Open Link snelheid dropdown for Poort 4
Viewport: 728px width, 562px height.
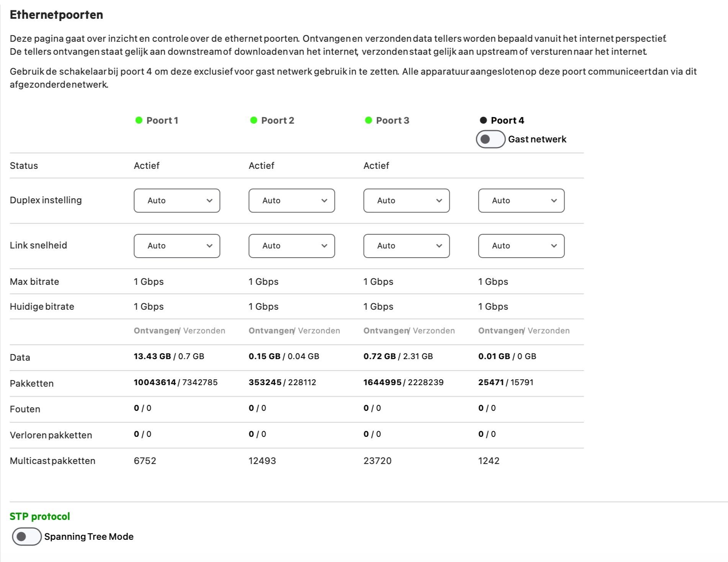[x=521, y=246]
